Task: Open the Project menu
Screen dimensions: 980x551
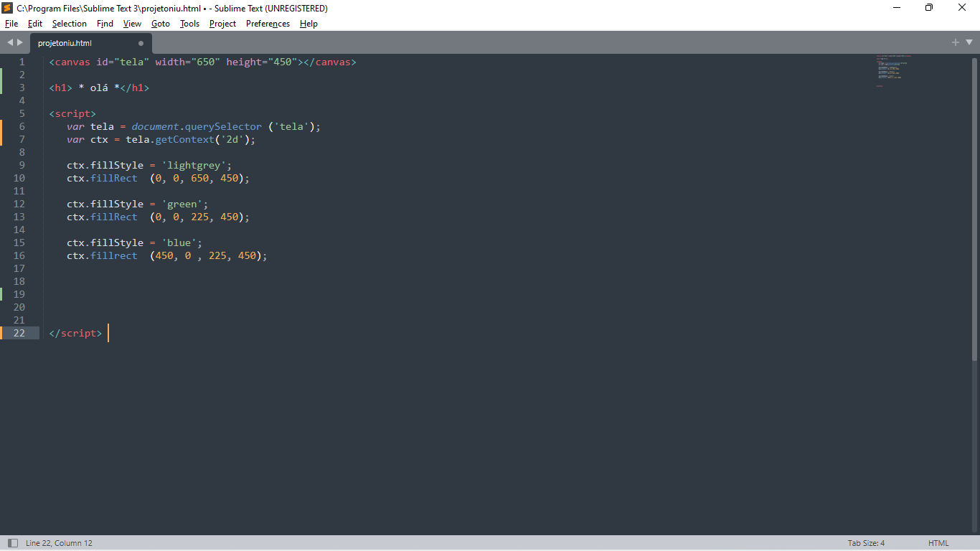Action: (223, 24)
